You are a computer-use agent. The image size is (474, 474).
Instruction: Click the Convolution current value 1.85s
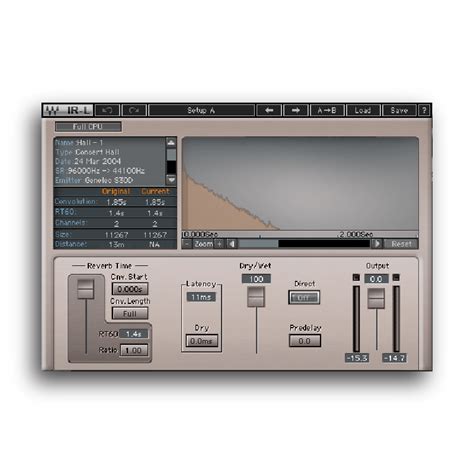155,202
